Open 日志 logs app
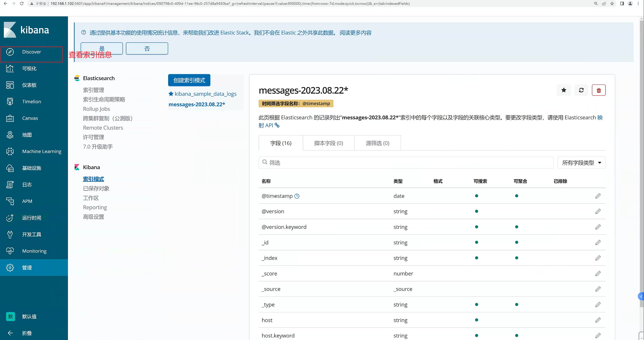The width and height of the screenshot is (644, 340). (x=27, y=185)
